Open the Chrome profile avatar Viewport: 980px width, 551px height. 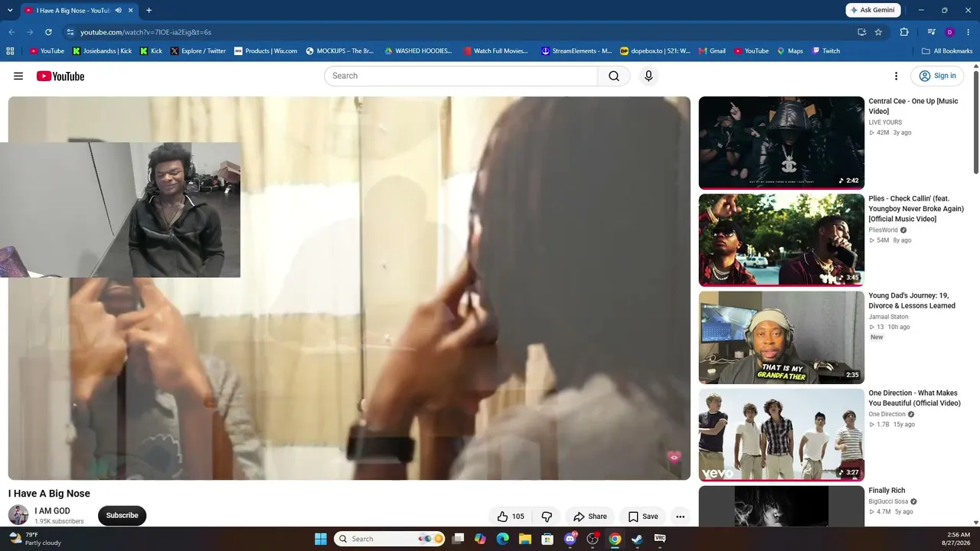tap(949, 32)
